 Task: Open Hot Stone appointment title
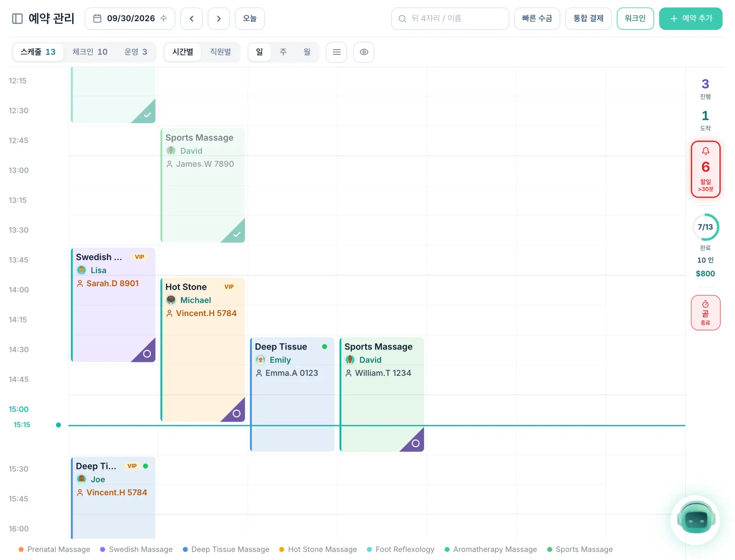[186, 287]
